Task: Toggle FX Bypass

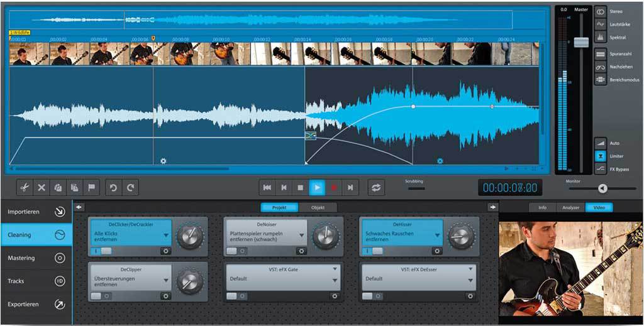Action: point(601,169)
